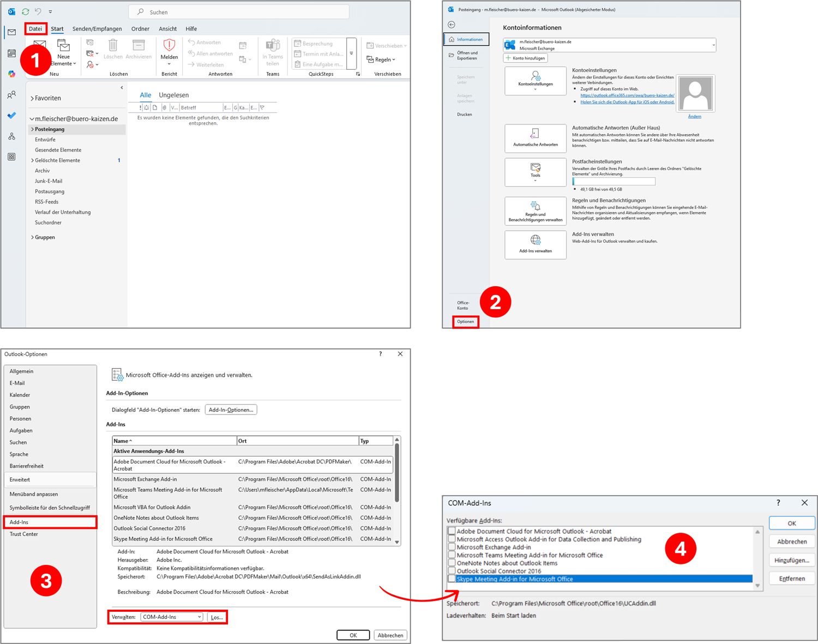Viewport: 818px width, 644px height.
Task: Click the Melden shield icon
Action: (169, 52)
